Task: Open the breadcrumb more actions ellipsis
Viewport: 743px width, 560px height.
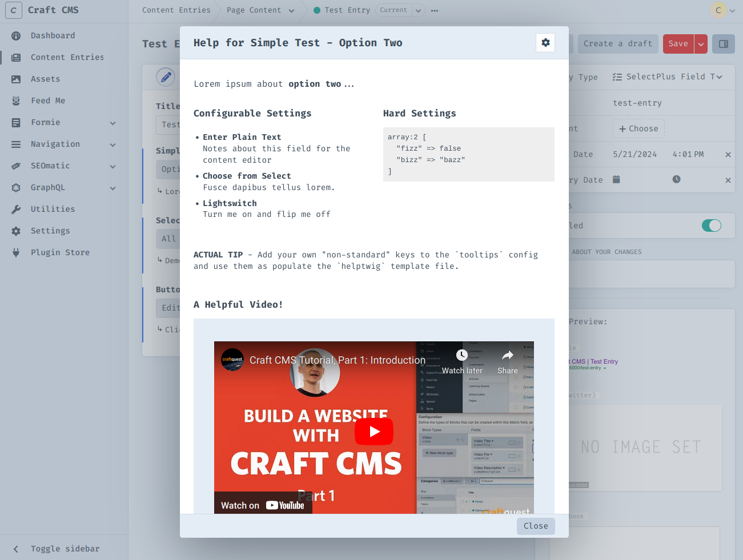Action: pyautogui.click(x=435, y=10)
